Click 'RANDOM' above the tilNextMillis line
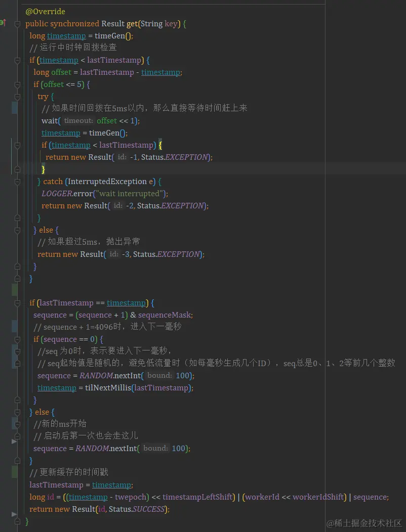The height and width of the screenshot is (532, 406). (x=96, y=376)
